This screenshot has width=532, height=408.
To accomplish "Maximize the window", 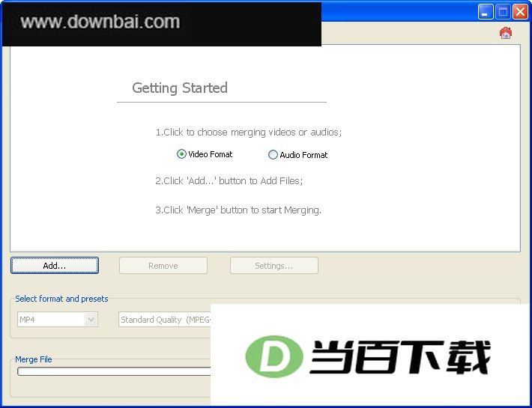I will [x=503, y=12].
